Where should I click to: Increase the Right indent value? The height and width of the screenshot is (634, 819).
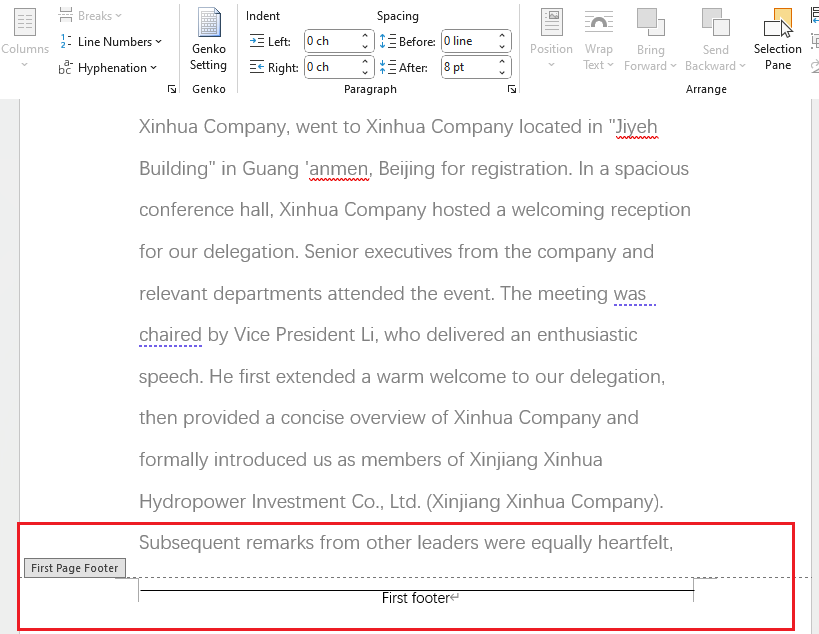pos(365,62)
